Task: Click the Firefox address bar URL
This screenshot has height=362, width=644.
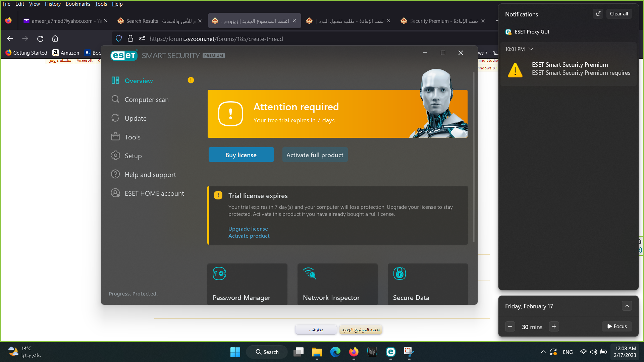Action: pos(216,39)
